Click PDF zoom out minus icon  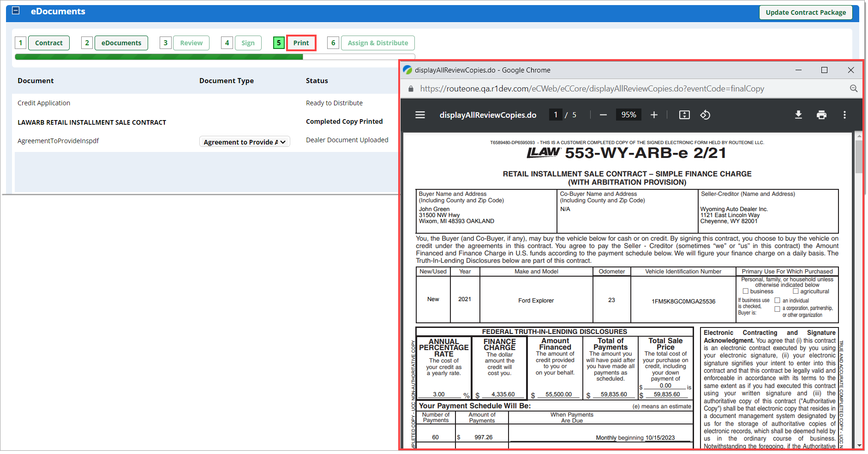pos(603,115)
